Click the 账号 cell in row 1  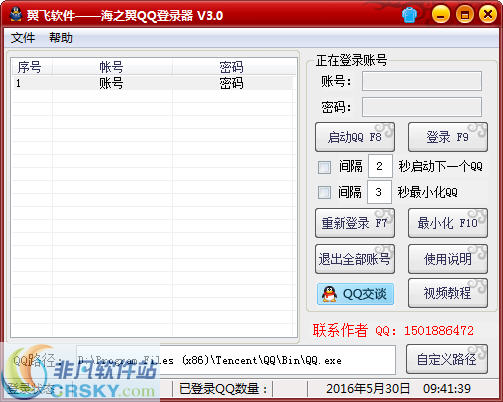pyautogui.click(x=111, y=83)
